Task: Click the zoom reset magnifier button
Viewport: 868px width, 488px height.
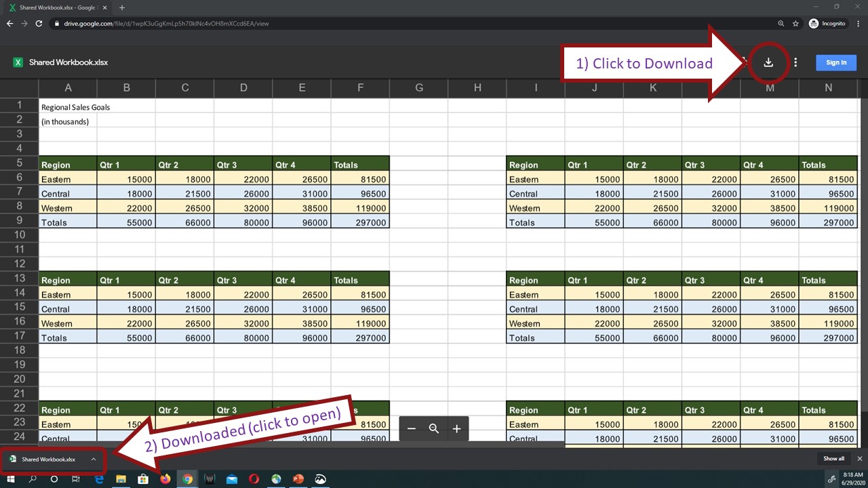Action: [x=434, y=428]
